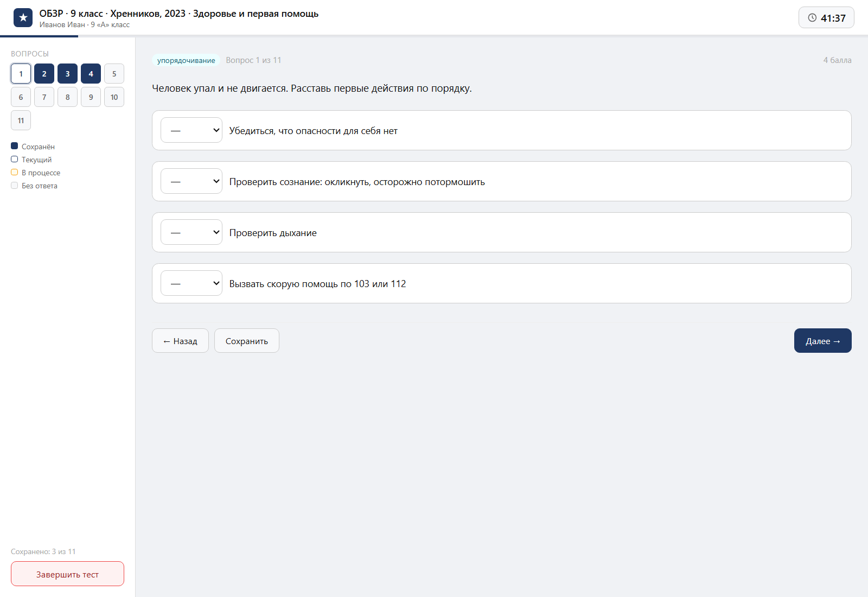Select question 8 in the sidebar grid
The height and width of the screenshot is (597, 868).
(x=67, y=97)
